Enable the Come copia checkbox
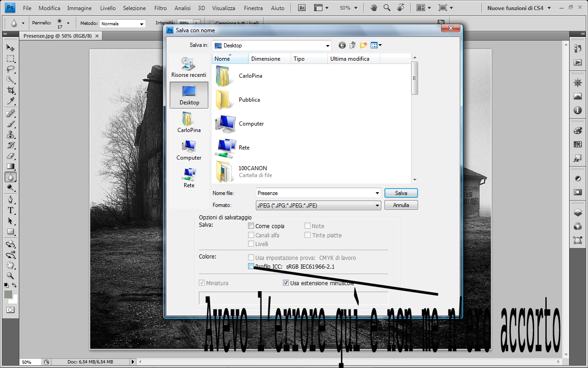 [251, 226]
